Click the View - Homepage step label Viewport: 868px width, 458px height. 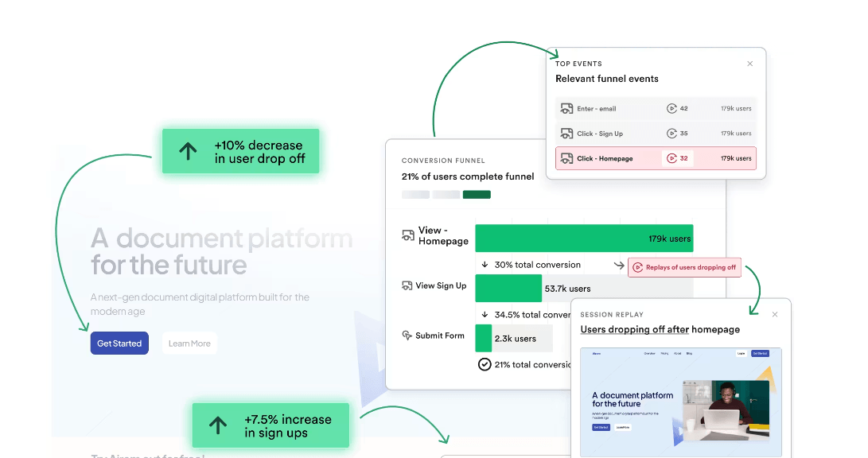point(443,235)
